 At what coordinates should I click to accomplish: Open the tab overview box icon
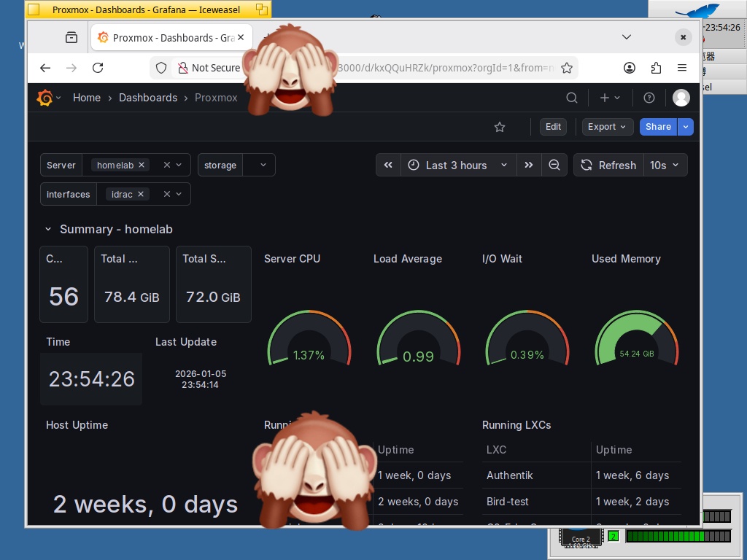pyautogui.click(x=71, y=37)
